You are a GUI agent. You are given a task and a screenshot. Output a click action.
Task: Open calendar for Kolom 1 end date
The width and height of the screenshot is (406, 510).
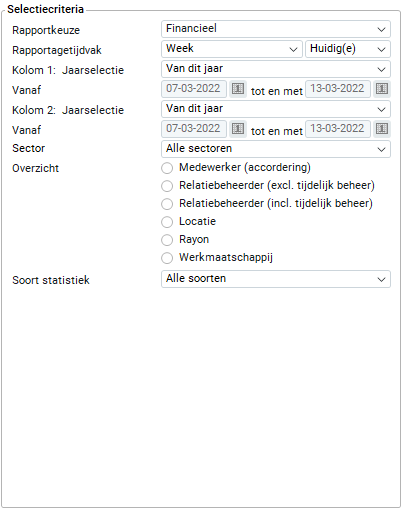pyautogui.click(x=382, y=89)
